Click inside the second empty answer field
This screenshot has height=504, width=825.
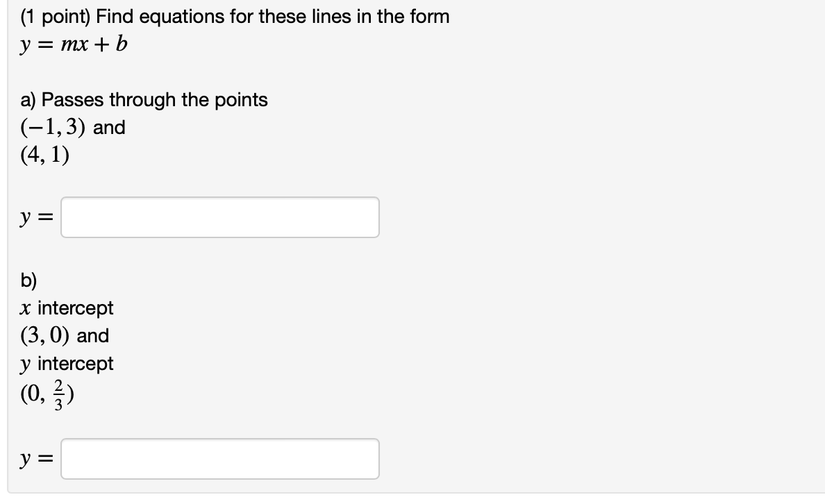tap(219, 459)
